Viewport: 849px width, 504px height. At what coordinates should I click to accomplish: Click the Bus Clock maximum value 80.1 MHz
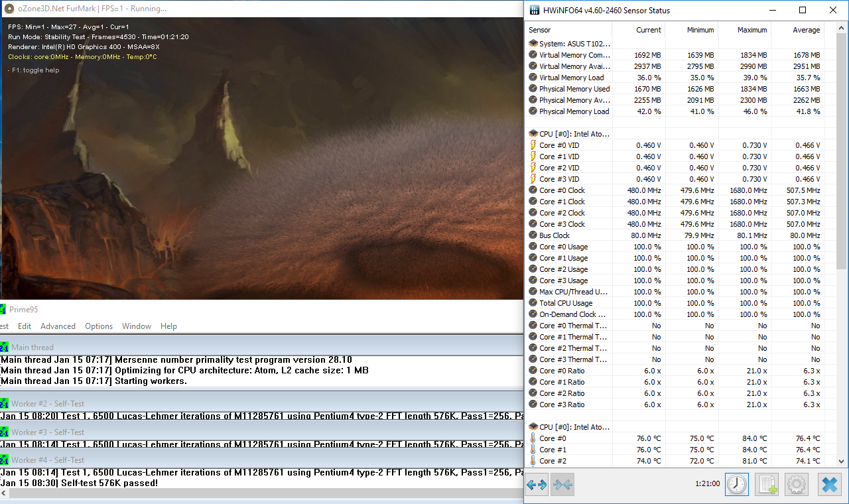tap(751, 235)
